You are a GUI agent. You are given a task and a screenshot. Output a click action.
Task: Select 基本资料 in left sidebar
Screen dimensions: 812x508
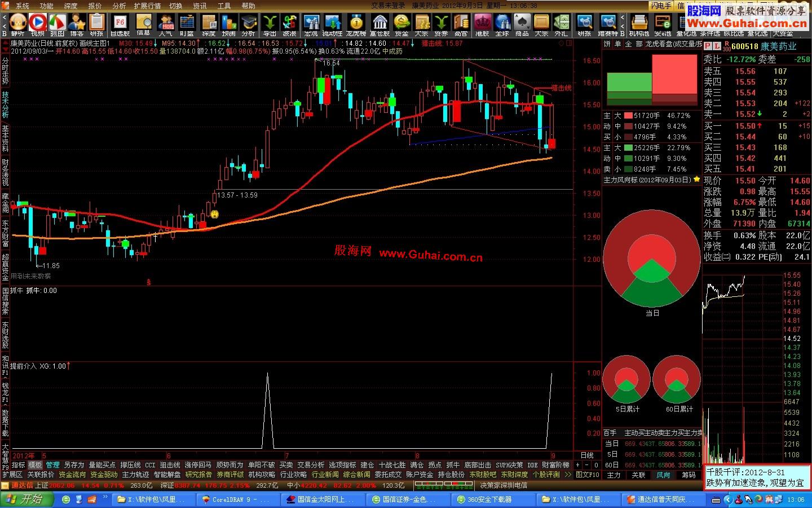coord(5,139)
